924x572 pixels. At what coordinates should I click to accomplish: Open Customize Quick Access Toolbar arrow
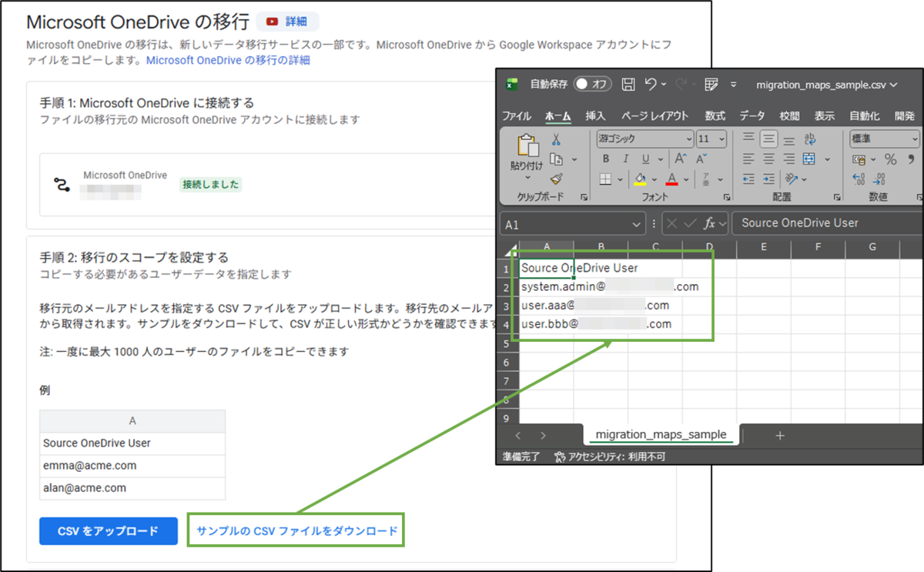tap(734, 84)
